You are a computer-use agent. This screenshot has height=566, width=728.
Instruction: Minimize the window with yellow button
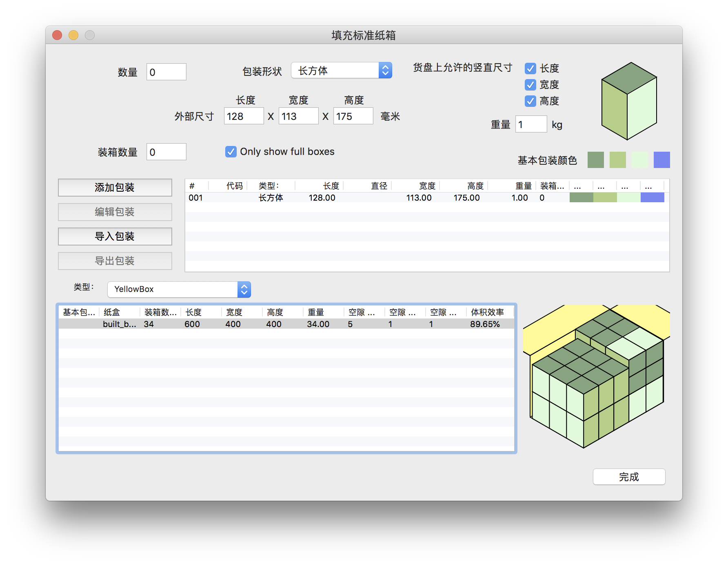click(x=73, y=35)
